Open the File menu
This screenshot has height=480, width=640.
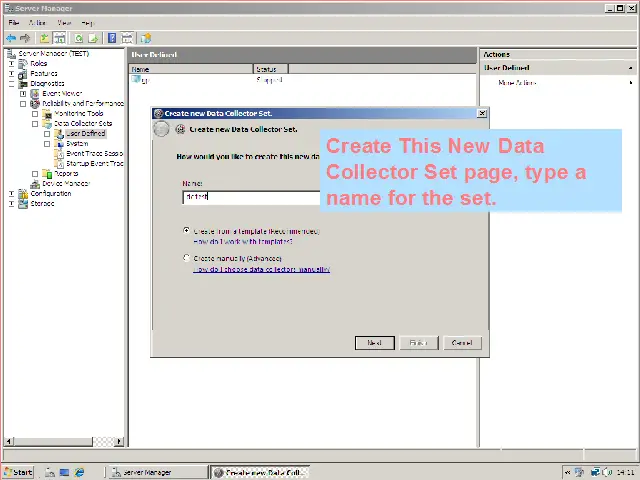coord(14,22)
